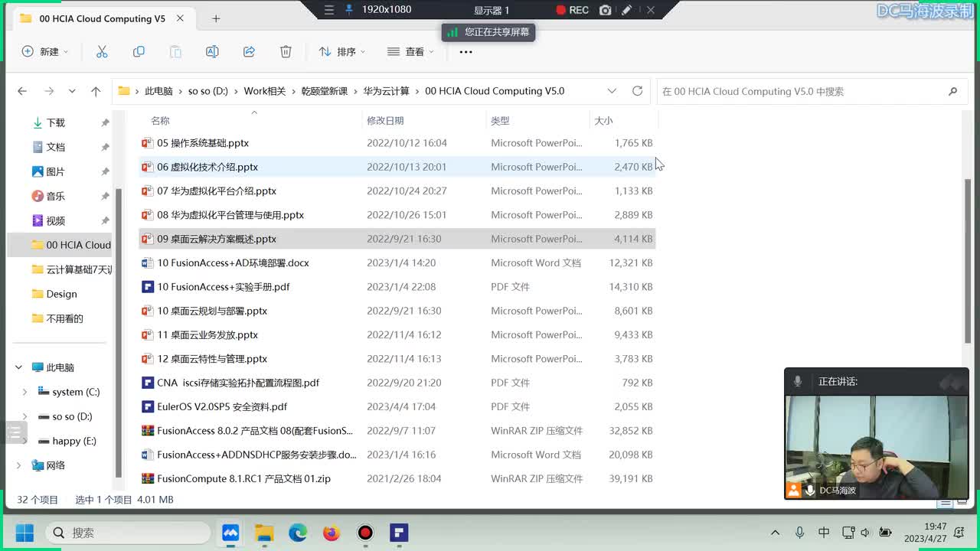This screenshot has width=980, height=551.
Task: Click the Cut scissors icon
Action: [102, 51]
